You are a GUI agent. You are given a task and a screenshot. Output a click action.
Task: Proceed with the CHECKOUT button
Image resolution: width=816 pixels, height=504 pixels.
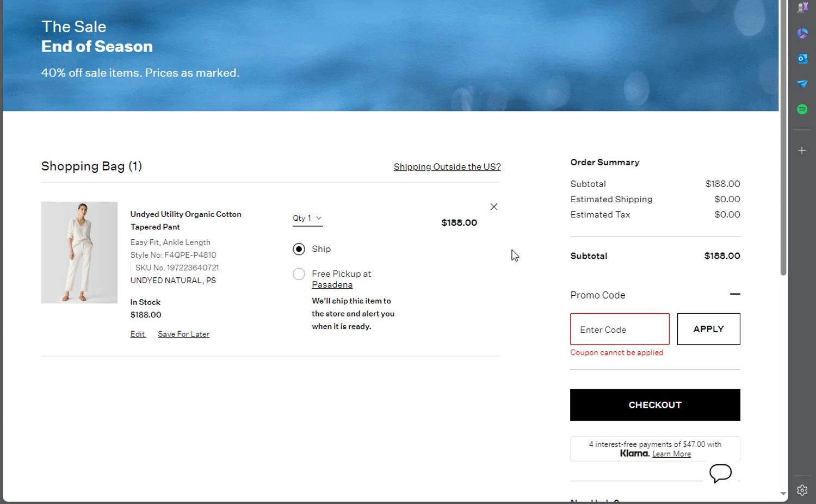(655, 405)
